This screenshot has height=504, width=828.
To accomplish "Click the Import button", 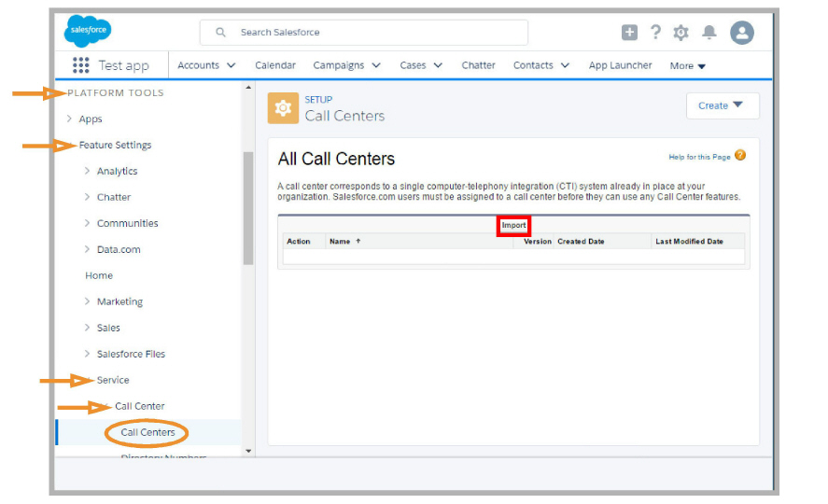I will click(513, 225).
